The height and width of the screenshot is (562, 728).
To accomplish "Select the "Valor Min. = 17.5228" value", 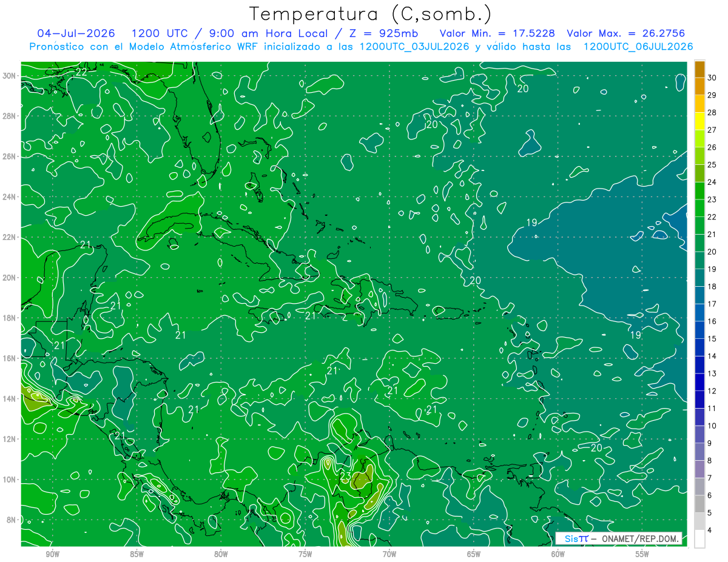I will pyautogui.click(x=497, y=33).
